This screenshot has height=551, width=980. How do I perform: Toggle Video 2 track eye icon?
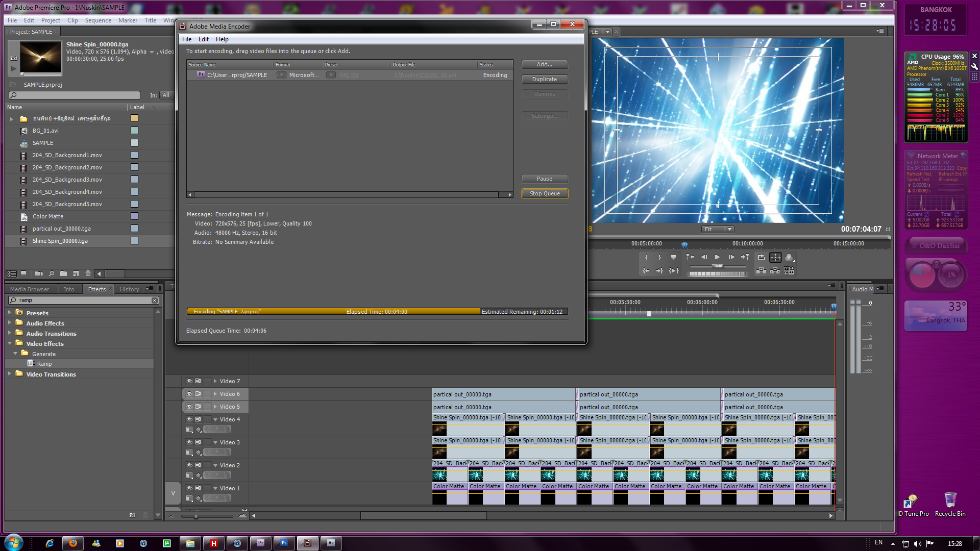[189, 465]
